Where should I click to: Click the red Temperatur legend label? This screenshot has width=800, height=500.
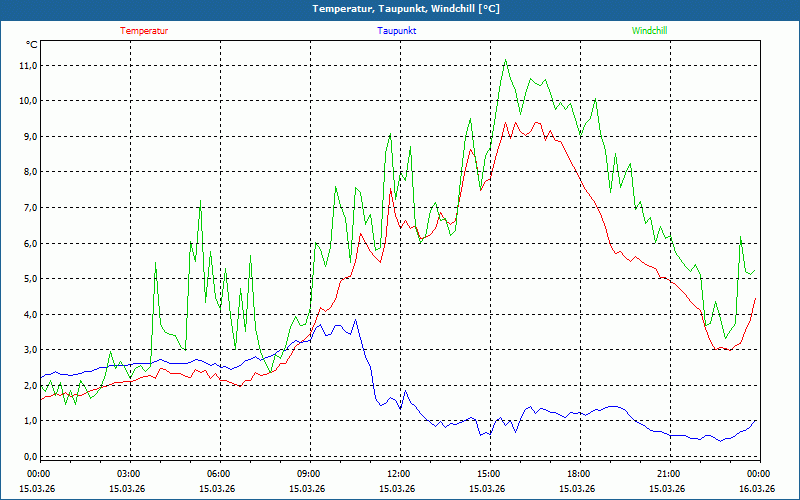click(144, 31)
